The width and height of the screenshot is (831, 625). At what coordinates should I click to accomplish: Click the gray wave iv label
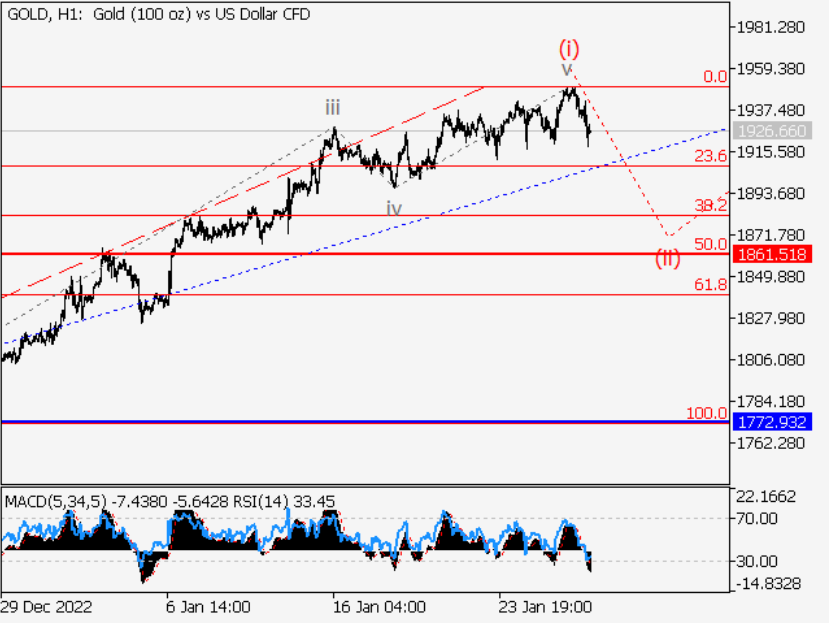tap(394, 208)
